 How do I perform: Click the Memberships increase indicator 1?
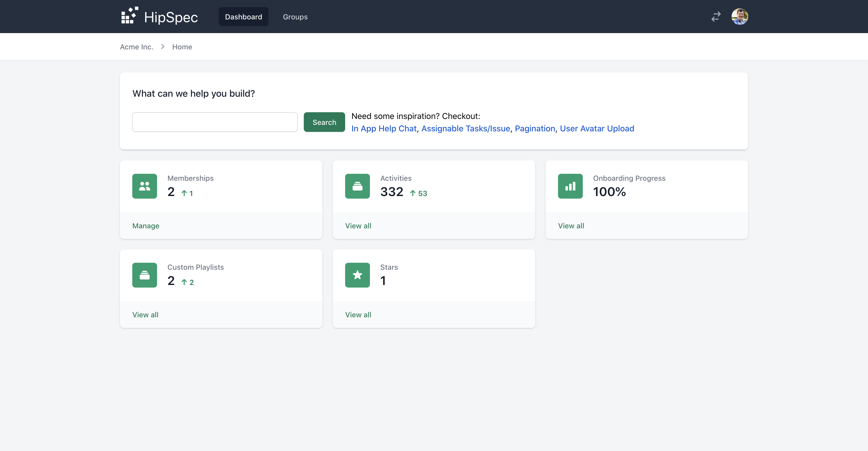(x=187, y=193)
